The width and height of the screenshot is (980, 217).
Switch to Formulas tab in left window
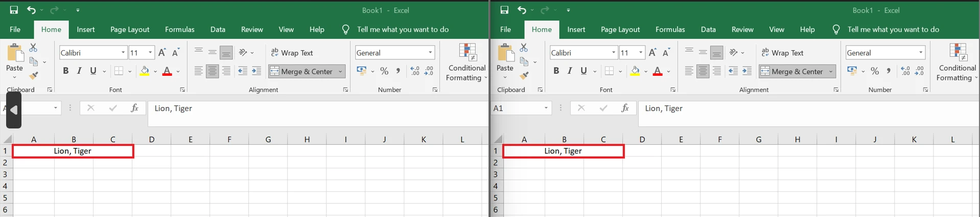click(x=179, y=30)
